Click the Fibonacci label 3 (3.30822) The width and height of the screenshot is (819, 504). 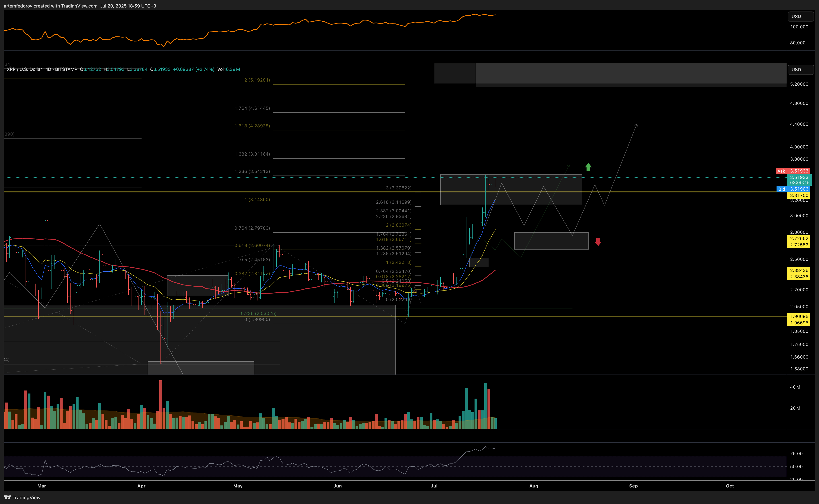click(399, 188)
